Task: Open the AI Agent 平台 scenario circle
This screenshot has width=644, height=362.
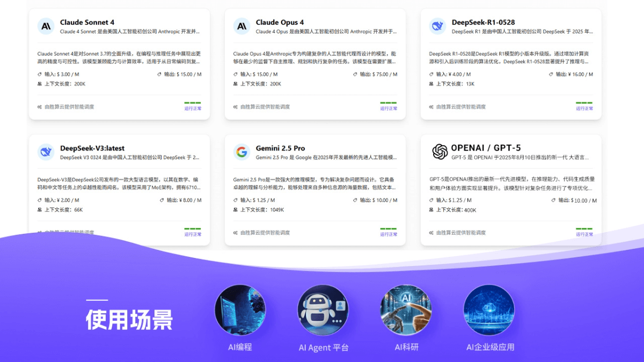Action: (323, 309)
